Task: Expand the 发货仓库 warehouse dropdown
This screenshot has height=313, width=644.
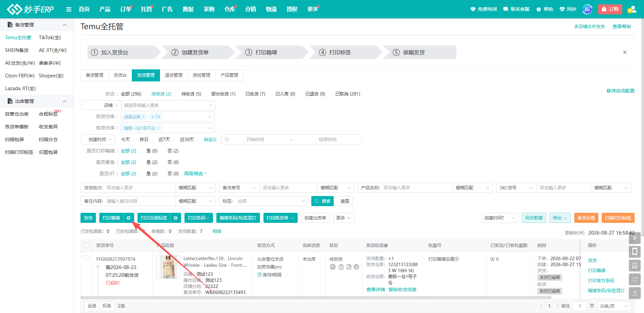Action: pos(168,117)
